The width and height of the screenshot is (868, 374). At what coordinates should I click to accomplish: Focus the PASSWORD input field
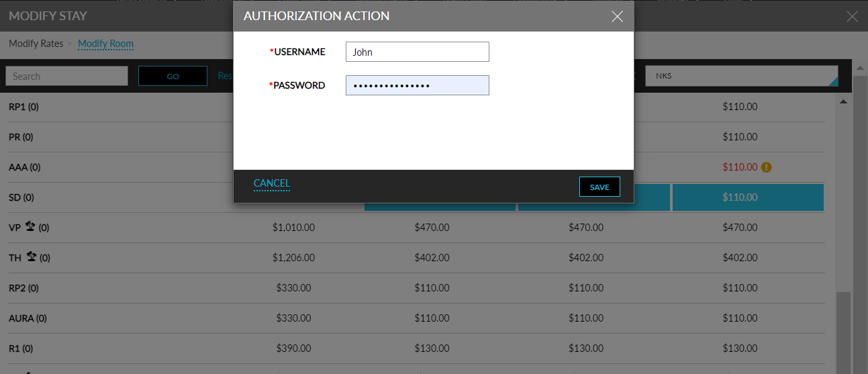point(418,85)
